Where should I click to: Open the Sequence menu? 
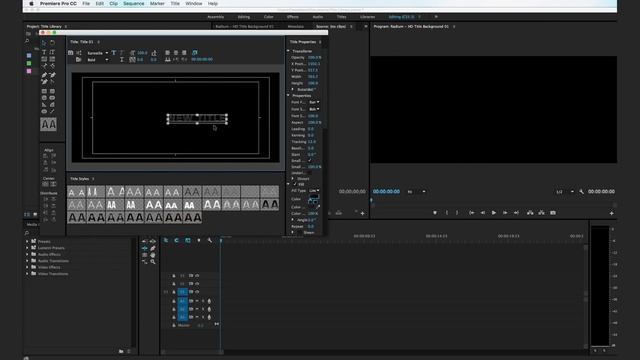click(133, 4)
